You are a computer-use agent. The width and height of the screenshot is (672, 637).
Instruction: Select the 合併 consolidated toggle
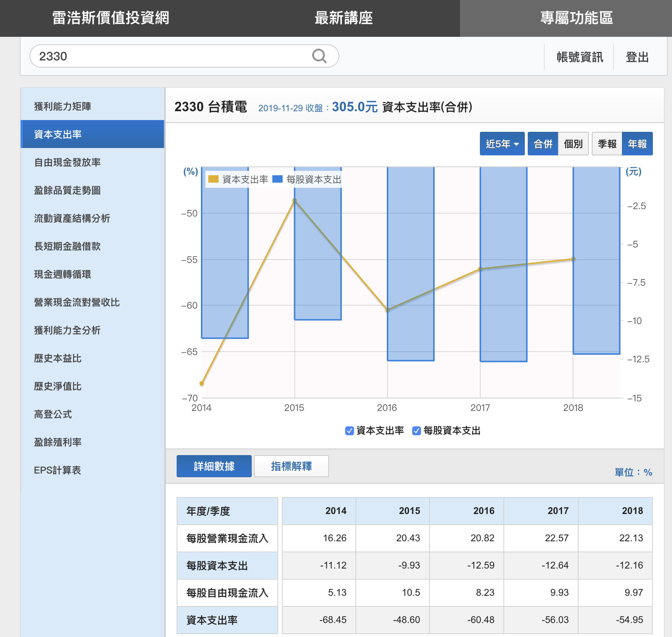click(x=543, y=144)
